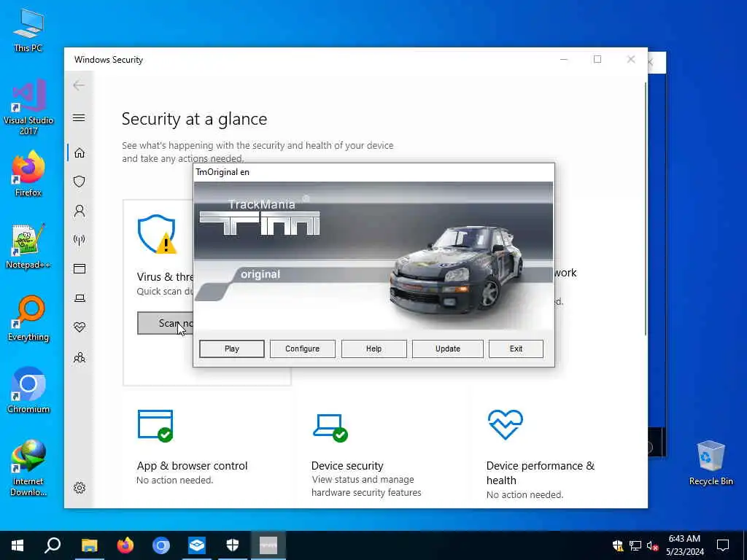Switch to Chromium on the taskbar

(161, 545)
